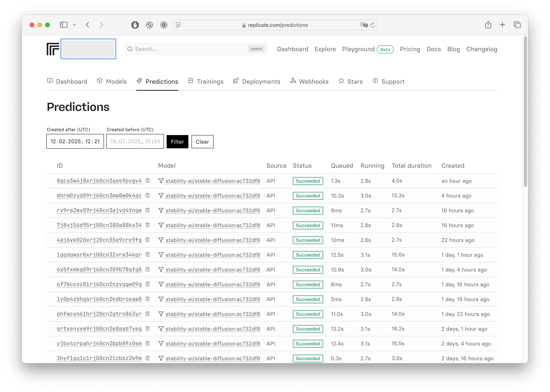The height and width of the screenshot is (392, 550).
Task: Click filter funnel icon in mhrm0zyd89 row
Action: pos(161,196)
